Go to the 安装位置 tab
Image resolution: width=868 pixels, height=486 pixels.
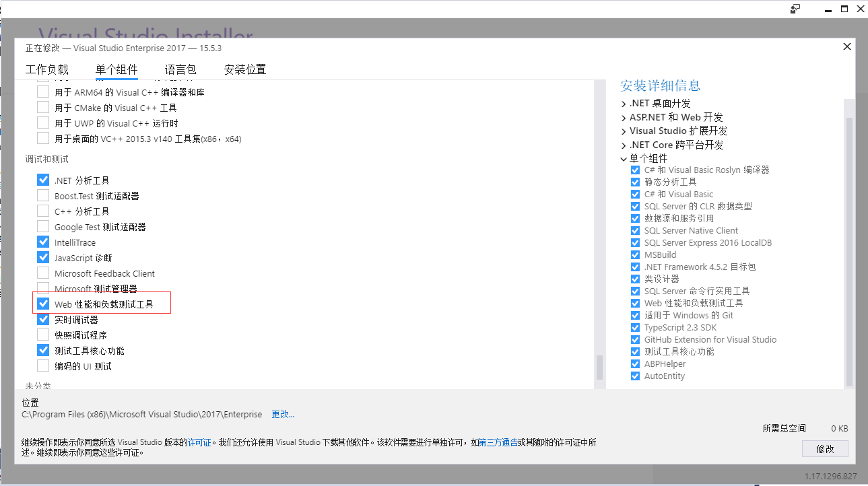pos(245,69)
